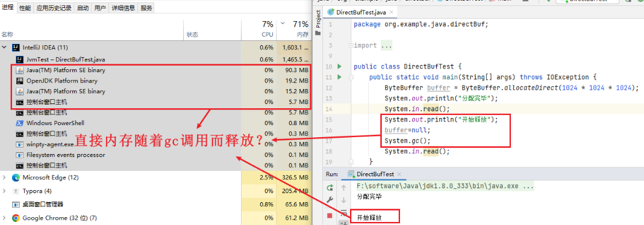This screenshot has width=644, height=225.
Task: Sort processes by the 内存 column
Action: click(302, 34)
